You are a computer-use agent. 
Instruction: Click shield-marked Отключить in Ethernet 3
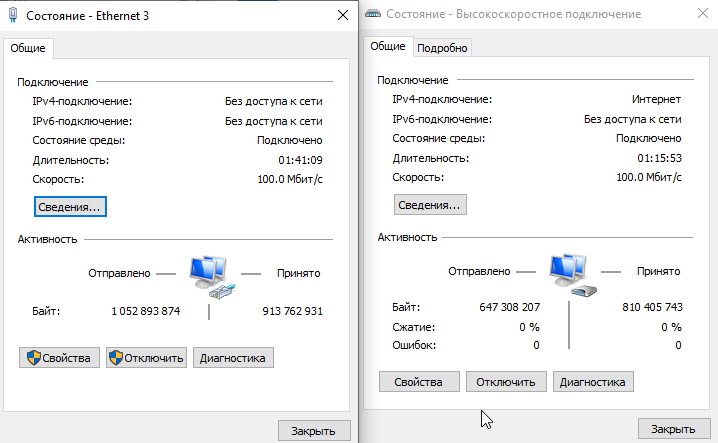(x=147, y=358)
